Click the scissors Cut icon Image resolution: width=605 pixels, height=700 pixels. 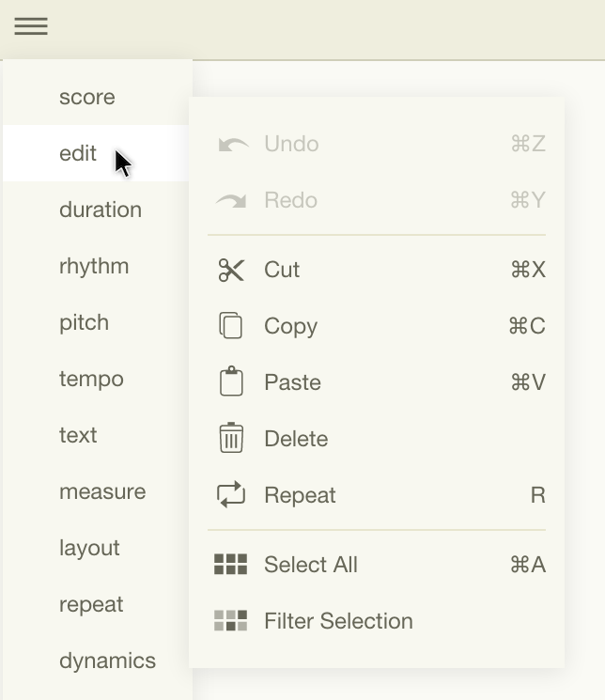(231, 271)
